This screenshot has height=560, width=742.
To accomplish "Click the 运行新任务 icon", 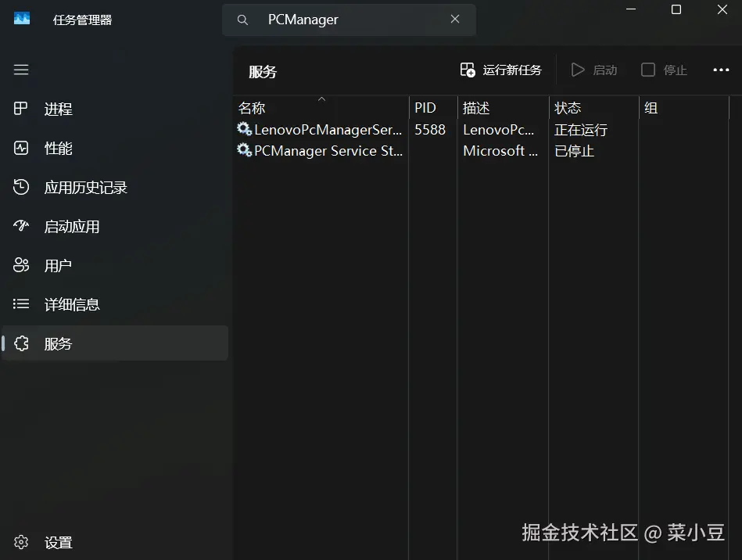I will (468, 70).
